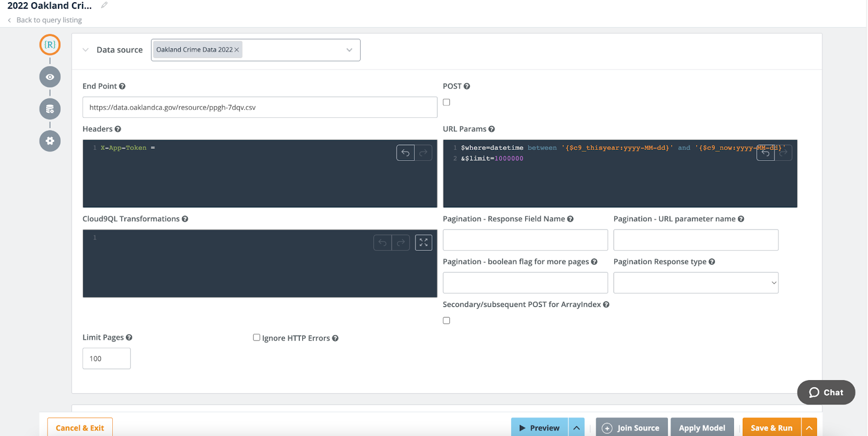The width and height of the screenshot is (868, 436).
Task: Expand Cloud9QL editor to fullscreen
Action: point(424,243)
